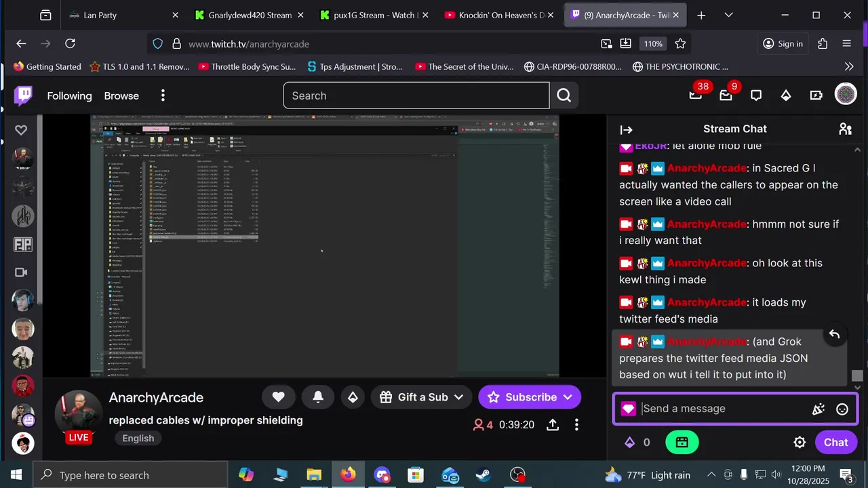
Task: Open the Browse page
Action: pos(121,96)
